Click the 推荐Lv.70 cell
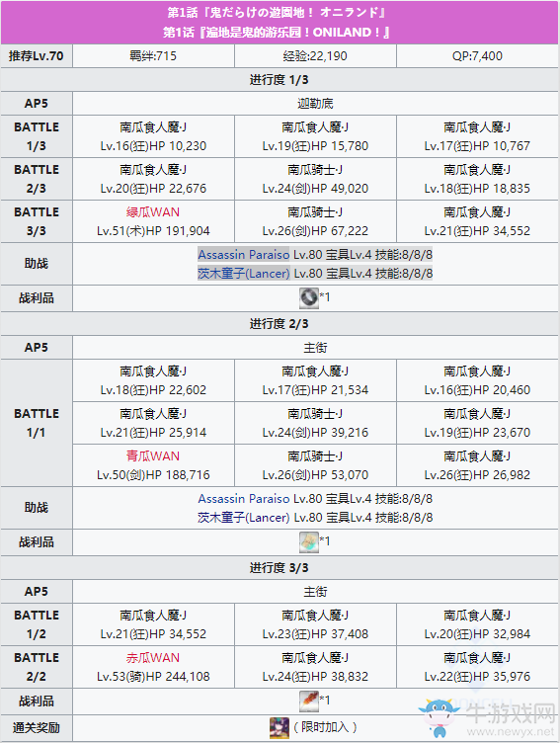The image size is (560, 743). coord(37,56)
